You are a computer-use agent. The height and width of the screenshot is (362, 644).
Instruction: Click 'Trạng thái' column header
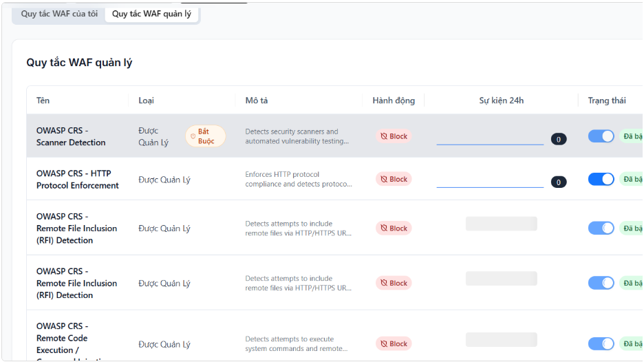click(607, 100)
